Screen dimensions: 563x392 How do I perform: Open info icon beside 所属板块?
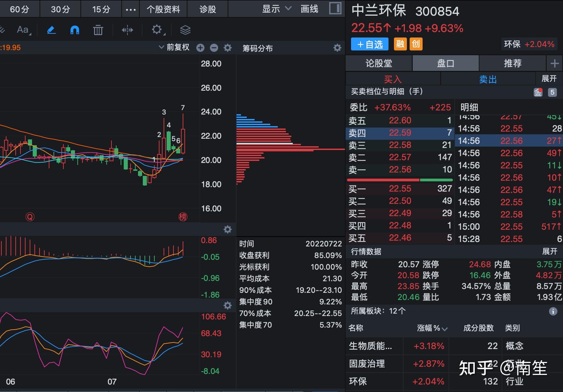point(553,311)
